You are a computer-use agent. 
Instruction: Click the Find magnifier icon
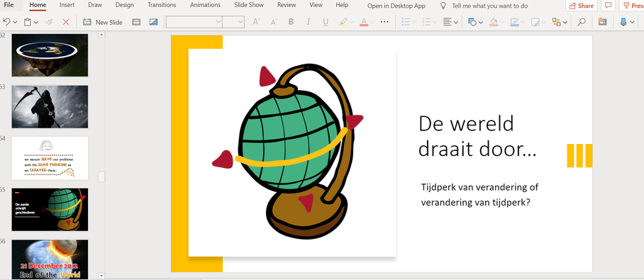(581, 22)
